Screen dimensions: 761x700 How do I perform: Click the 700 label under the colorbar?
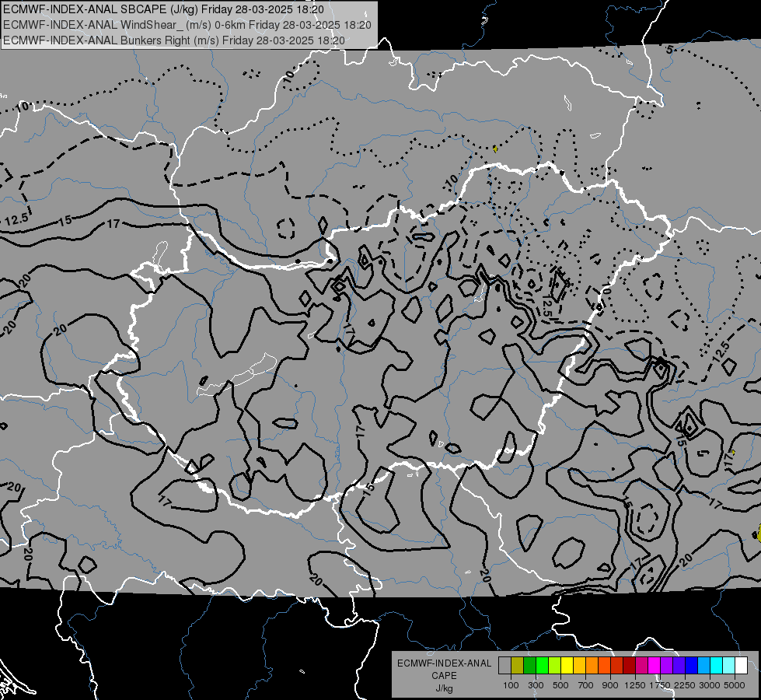point(586,685)
